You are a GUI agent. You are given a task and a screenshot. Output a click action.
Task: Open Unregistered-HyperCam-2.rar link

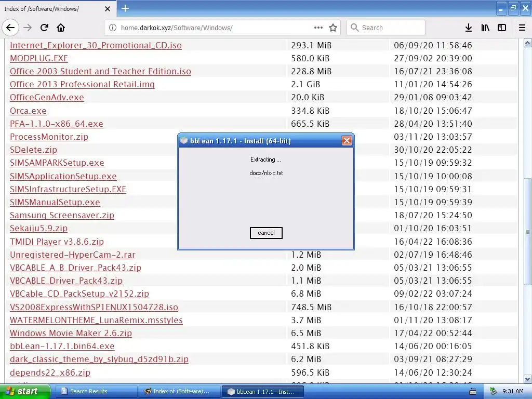73,255
